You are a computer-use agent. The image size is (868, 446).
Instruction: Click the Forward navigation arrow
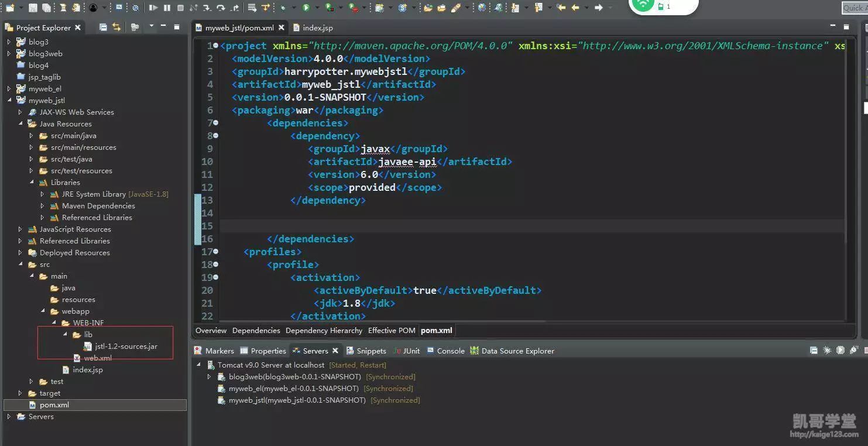coord(598,8)
